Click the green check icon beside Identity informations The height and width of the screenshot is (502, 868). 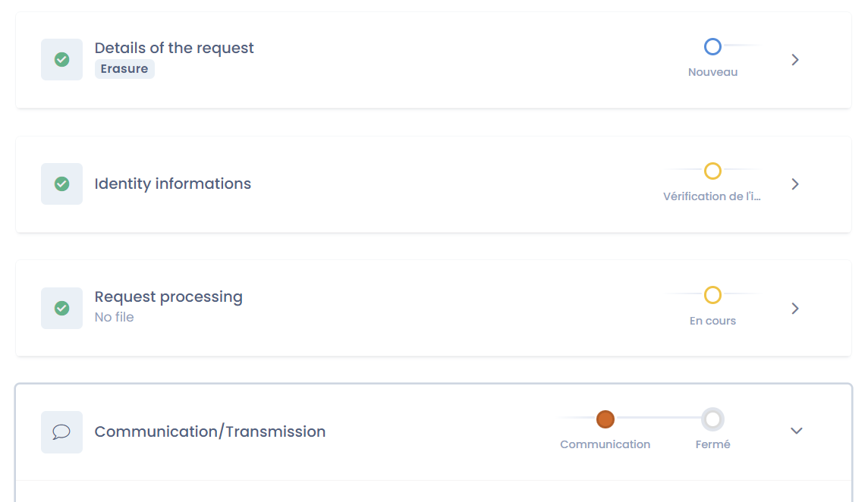tap(61, 184)
